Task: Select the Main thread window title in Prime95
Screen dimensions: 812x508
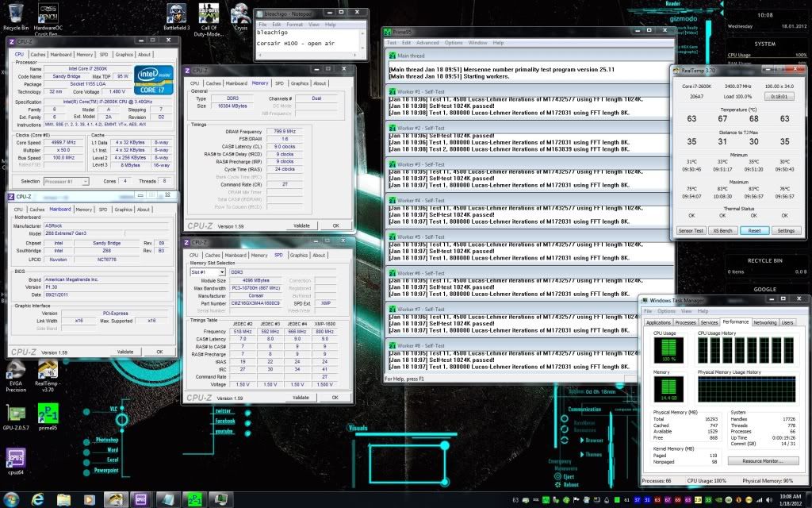Action: point(529,56)
